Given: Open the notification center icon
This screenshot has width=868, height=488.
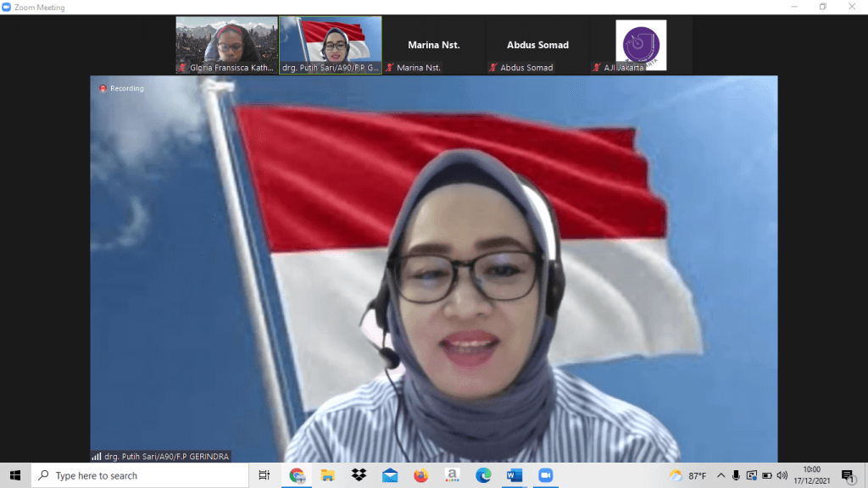Looking at the screenshot, I should tap(848, 475).
